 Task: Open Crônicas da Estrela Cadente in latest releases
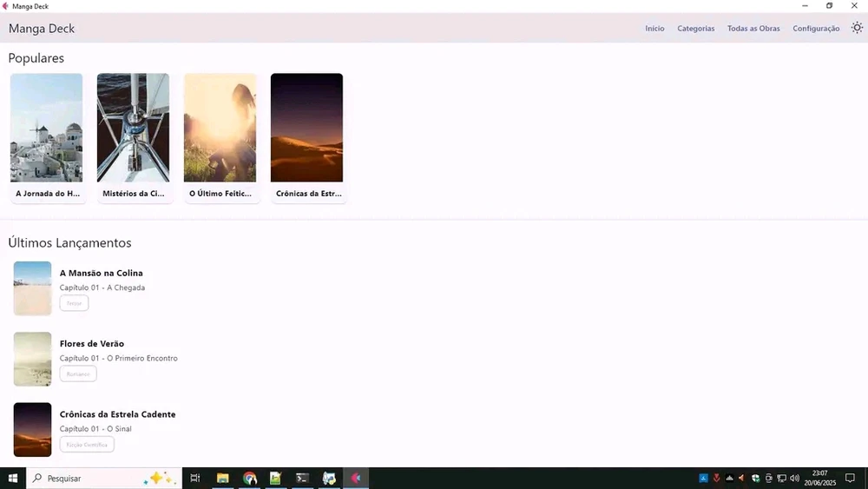(x=117, y=414)
